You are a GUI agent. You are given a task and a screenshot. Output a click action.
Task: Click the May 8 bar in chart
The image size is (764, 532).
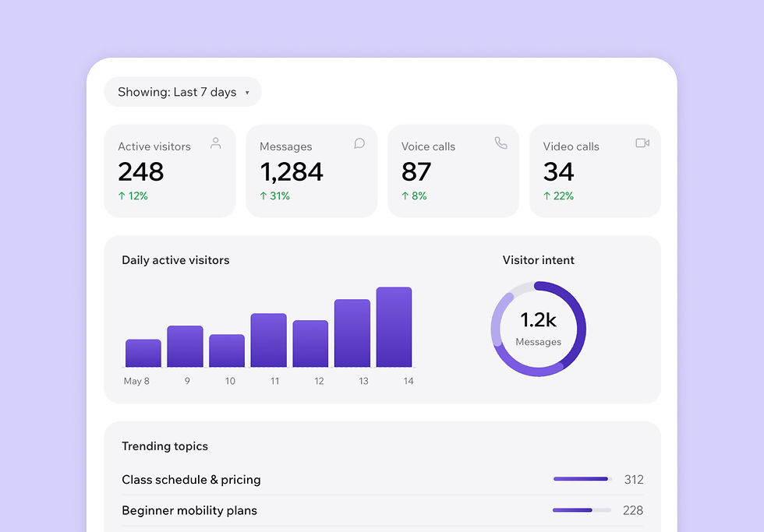pyautogui.click(x=143, y=353)
